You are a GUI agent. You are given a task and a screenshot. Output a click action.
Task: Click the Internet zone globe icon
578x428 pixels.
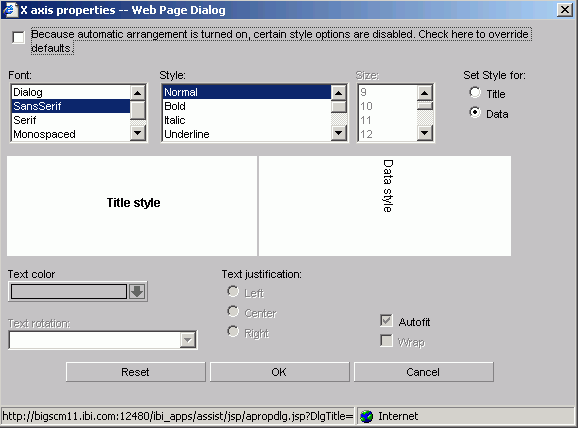coord(366,417)
